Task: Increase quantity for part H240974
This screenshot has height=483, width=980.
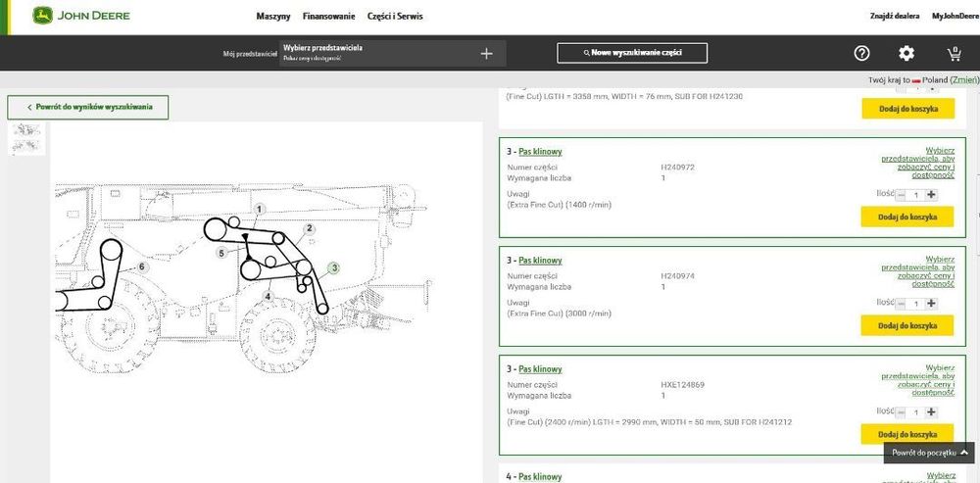Action: coord(931,304)
